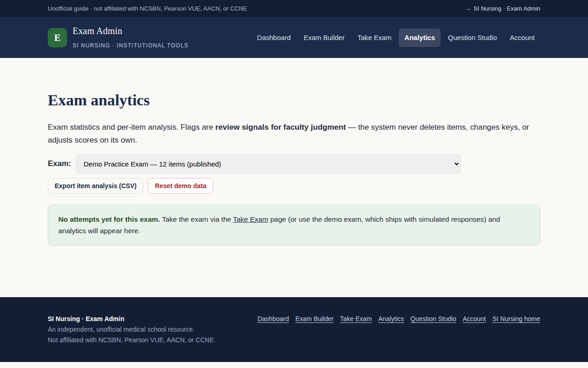Click the Exam analytics heading
588x368 pixels.
tap(99, 100)
